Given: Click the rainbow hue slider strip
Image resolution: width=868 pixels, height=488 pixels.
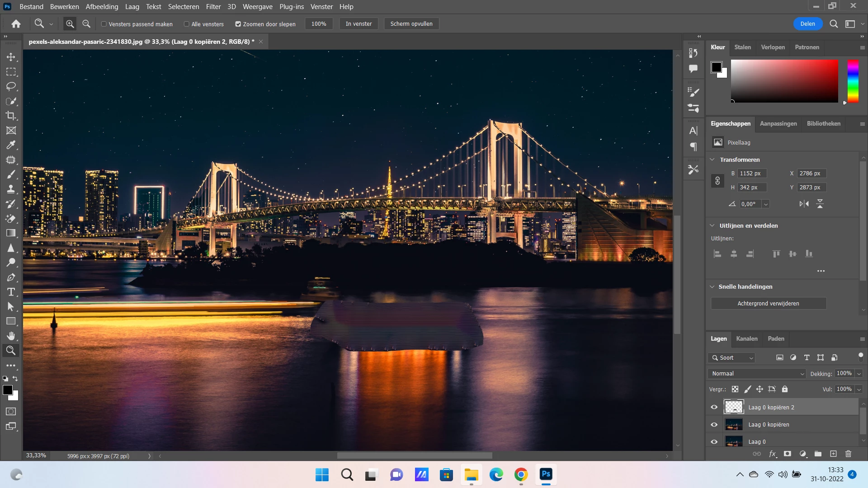Looking at the screenshot, I should click(853, 81).
